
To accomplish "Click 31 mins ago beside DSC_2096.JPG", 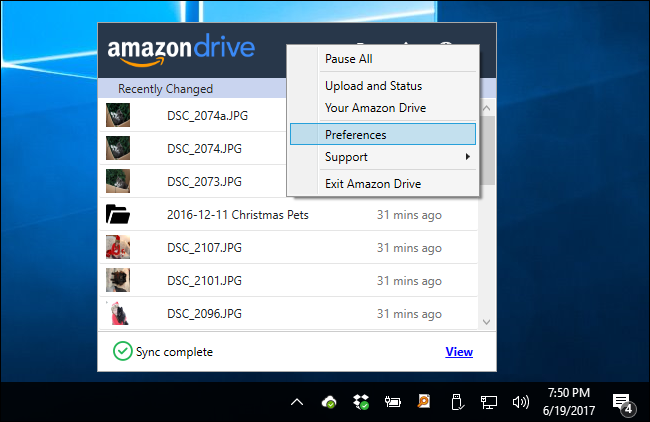I will [409, 314].
